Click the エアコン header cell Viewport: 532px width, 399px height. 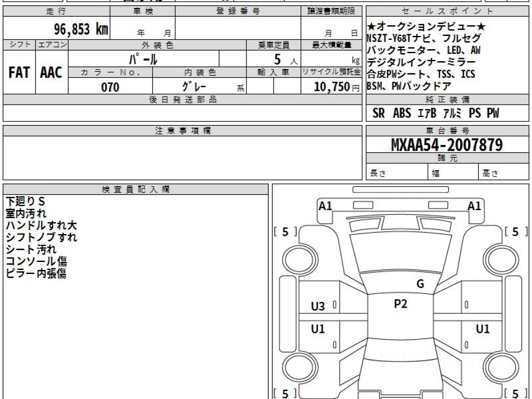[52, 45]
